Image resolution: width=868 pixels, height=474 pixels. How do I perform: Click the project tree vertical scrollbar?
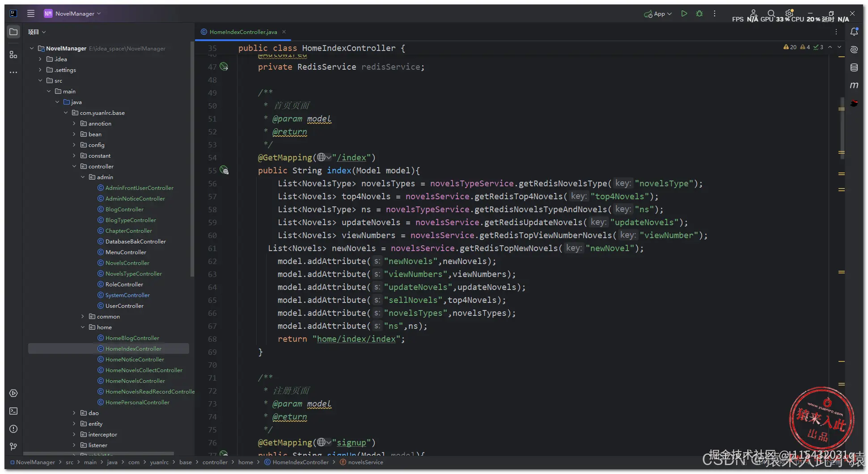192,159
